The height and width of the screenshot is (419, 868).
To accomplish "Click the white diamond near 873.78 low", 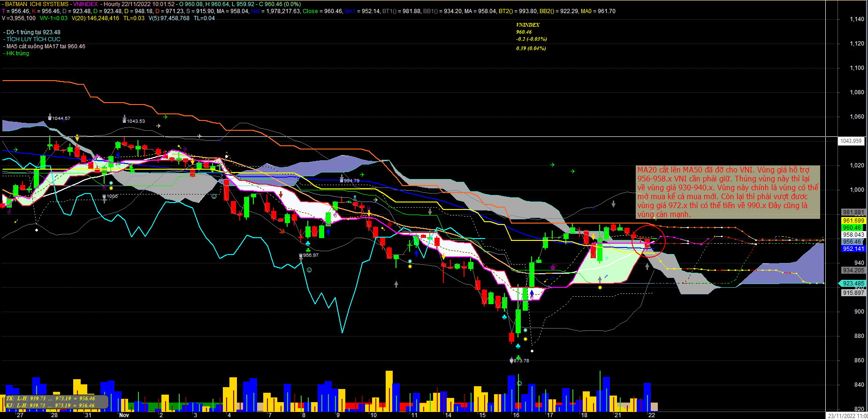I will coord(532,351).
